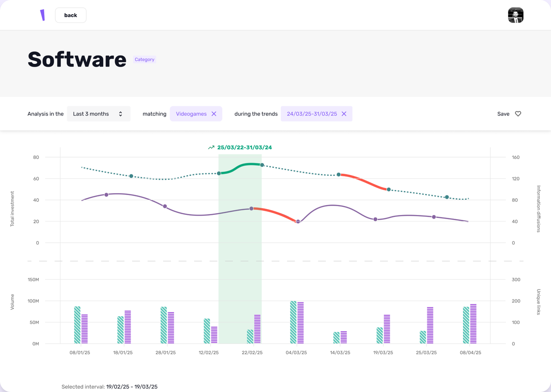Click the Information diffusions axis label
The image size is (551, 392).
(538, 209)
